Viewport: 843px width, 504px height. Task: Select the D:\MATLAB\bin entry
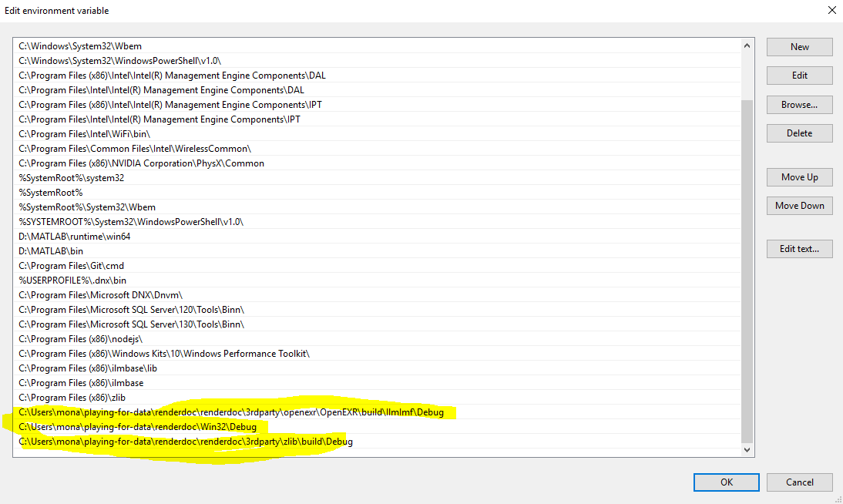(x=377, y=251)
